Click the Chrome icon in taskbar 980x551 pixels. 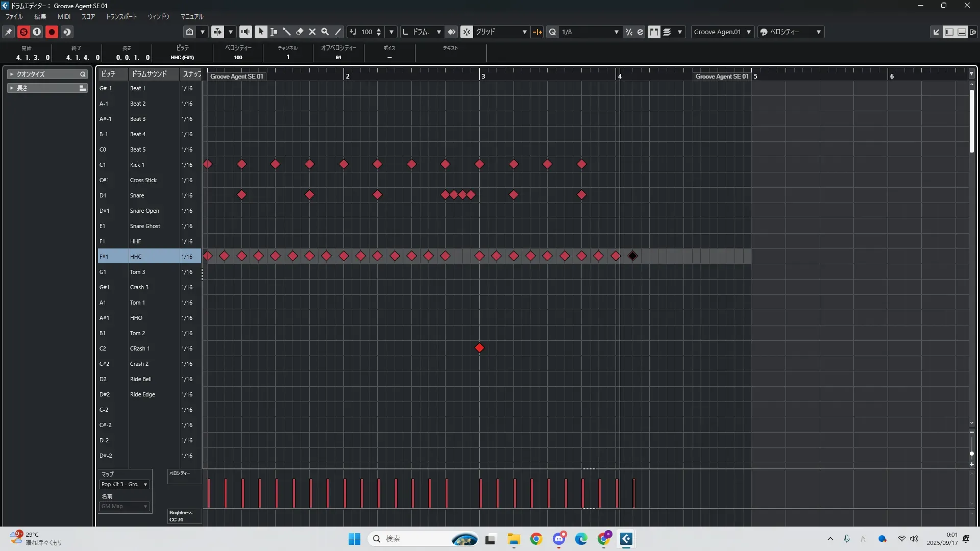click(536, 539)
